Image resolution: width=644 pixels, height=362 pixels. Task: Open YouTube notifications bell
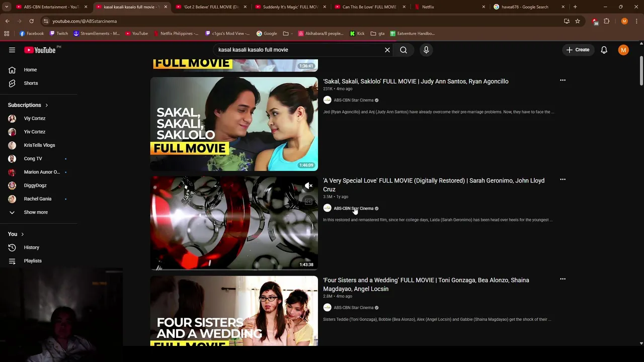(604, 50)
